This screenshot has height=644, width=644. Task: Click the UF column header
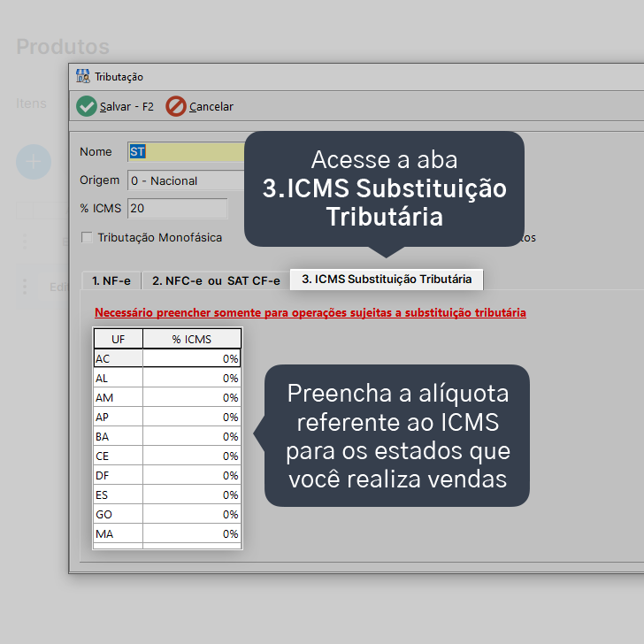119,339
